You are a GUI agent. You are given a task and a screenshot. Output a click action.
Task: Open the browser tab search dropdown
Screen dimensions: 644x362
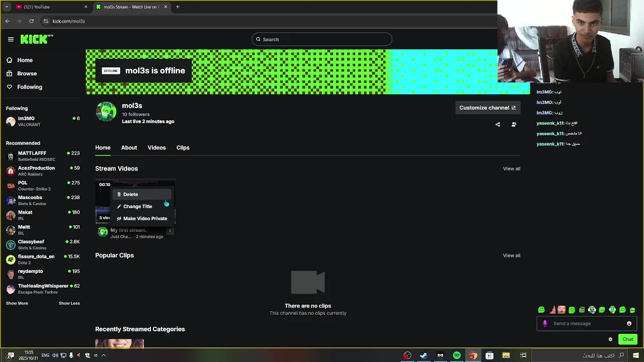pyautogui.click(x=7, y=7)
